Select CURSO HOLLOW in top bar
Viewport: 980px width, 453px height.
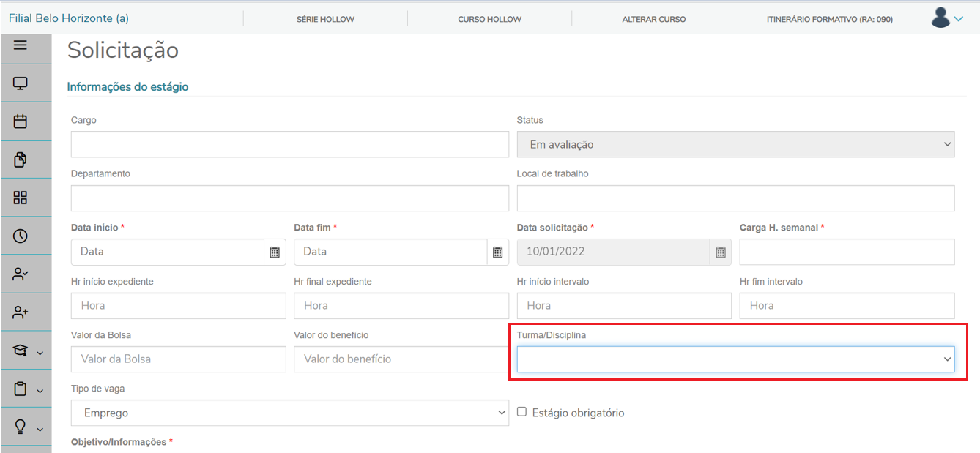[490, 19]
